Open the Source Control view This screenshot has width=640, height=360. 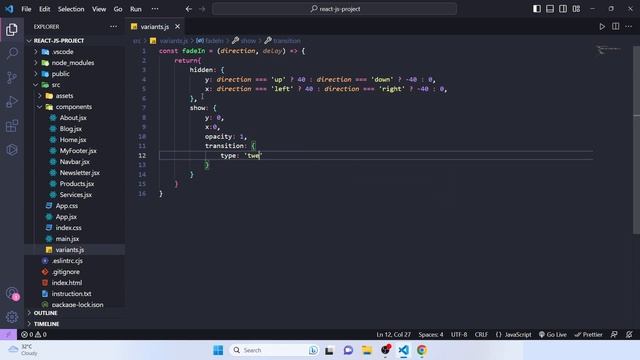pos(12,78)
